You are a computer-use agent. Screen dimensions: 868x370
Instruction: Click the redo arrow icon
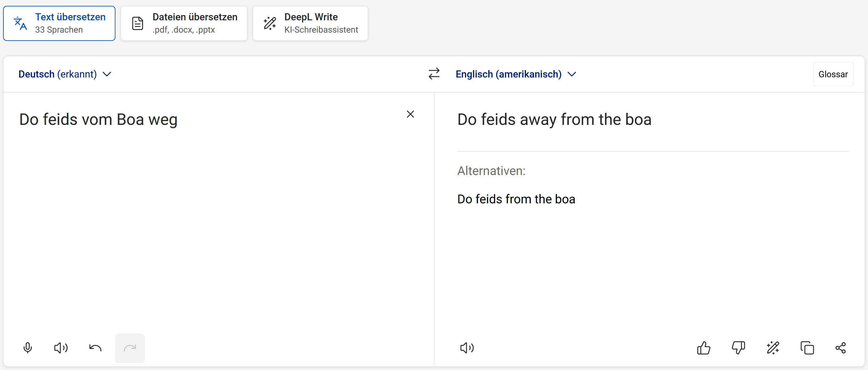click(x=130, y=348)
